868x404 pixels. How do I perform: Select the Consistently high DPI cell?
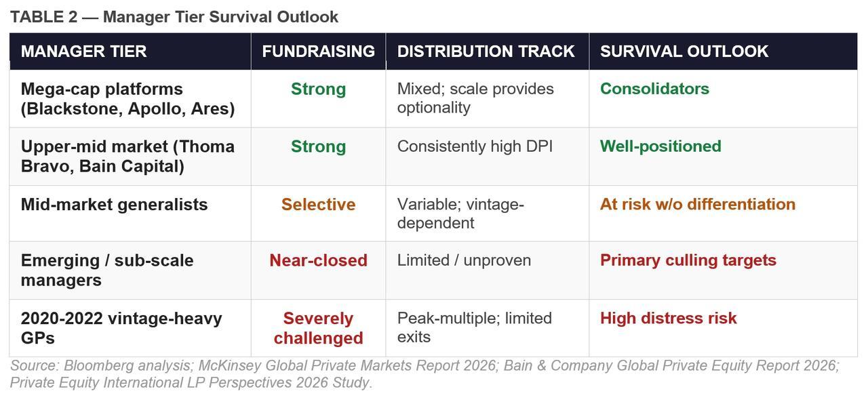click(475, 146)
